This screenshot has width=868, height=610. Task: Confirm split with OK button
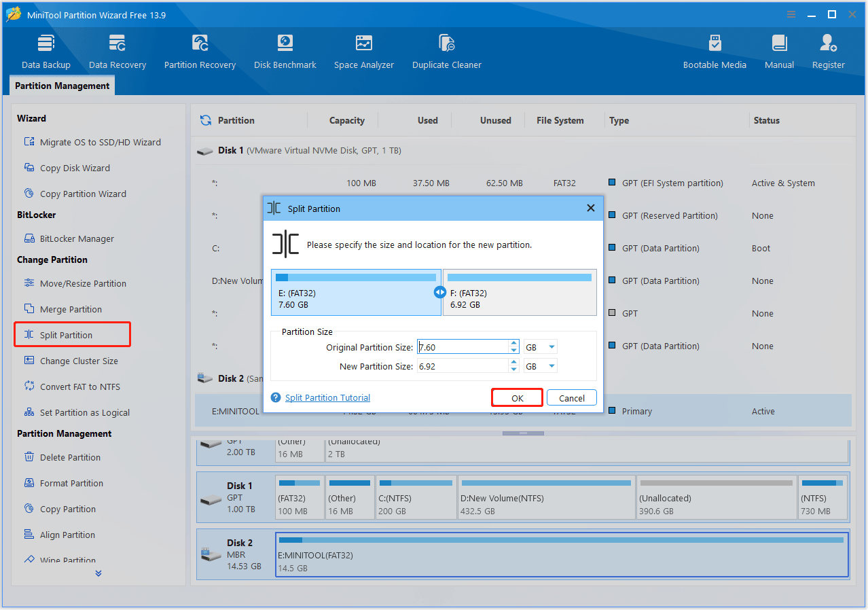click(x=518, y=398)
